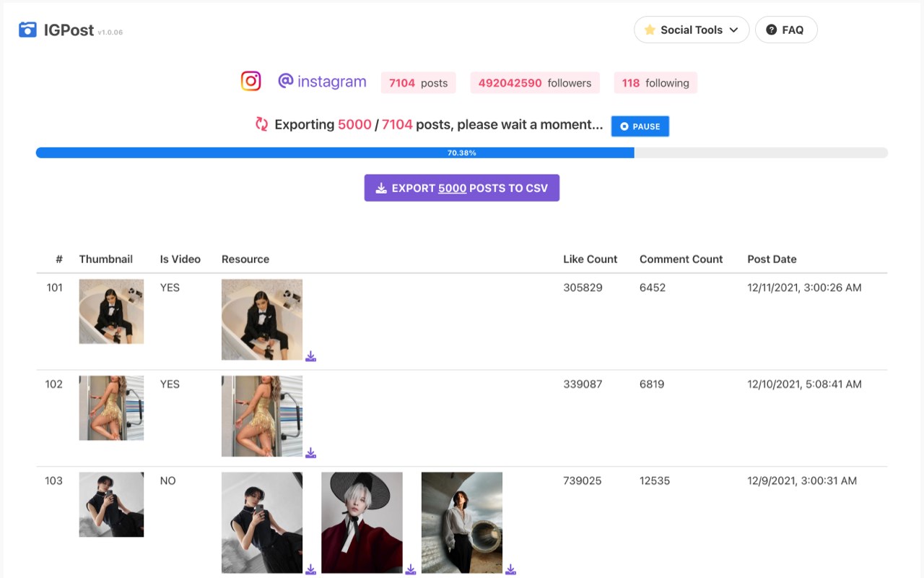
Task: Click the YES video value in row 102
Action: (x=170, y=384)
